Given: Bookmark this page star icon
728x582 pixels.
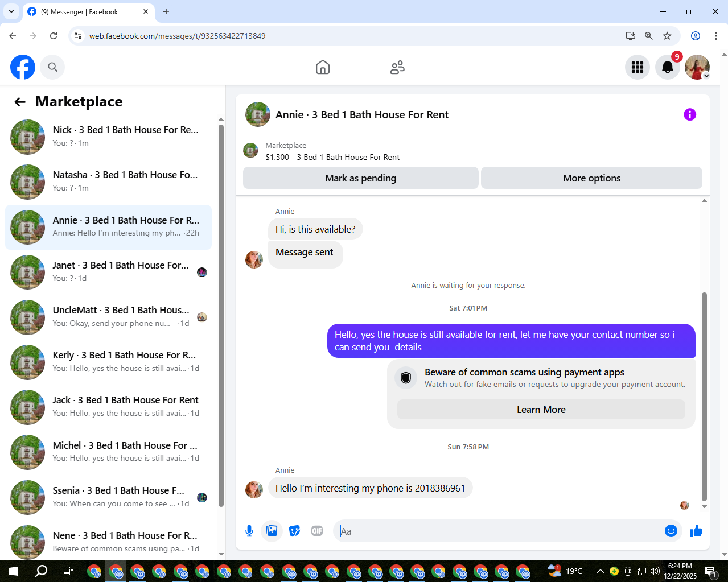Looking at the screenshot, I should point(667,36).
